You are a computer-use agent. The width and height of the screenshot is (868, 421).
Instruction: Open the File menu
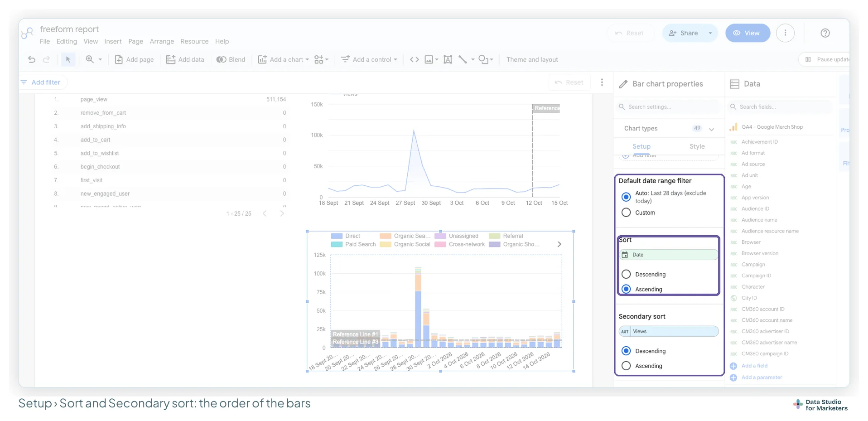[x=45, y=41]
